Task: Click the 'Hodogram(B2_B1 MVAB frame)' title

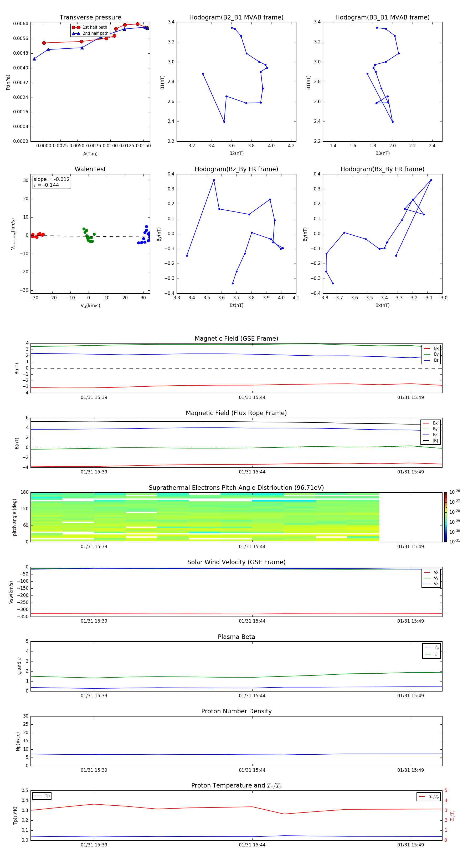Action: [236, 17]
